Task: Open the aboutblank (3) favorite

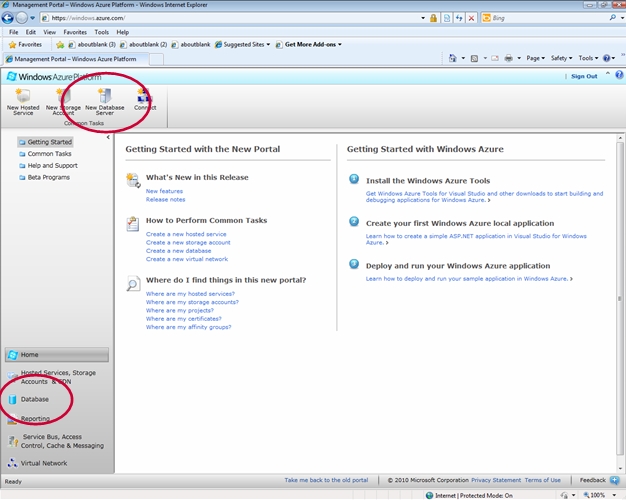Action: (92, 44)
